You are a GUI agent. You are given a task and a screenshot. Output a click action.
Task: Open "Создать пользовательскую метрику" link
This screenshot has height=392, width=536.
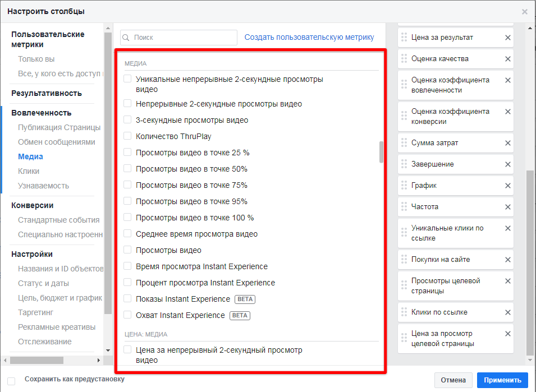click(309, 37)
